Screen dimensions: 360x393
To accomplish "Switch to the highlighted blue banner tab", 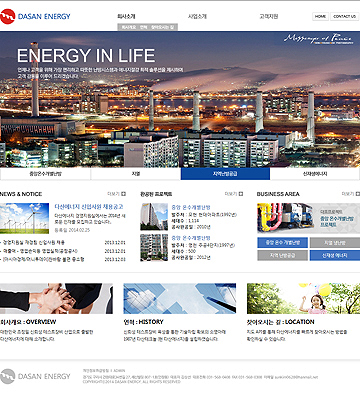I will coord(225,174).
